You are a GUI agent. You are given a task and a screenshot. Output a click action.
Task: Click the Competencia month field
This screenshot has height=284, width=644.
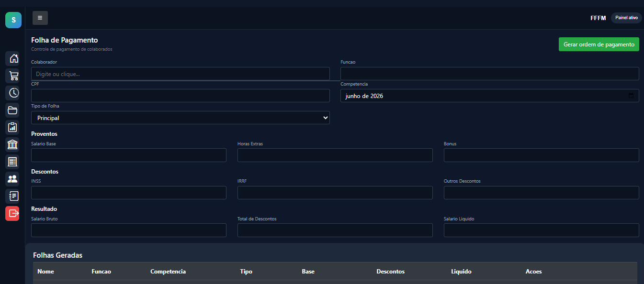(490, 96)
